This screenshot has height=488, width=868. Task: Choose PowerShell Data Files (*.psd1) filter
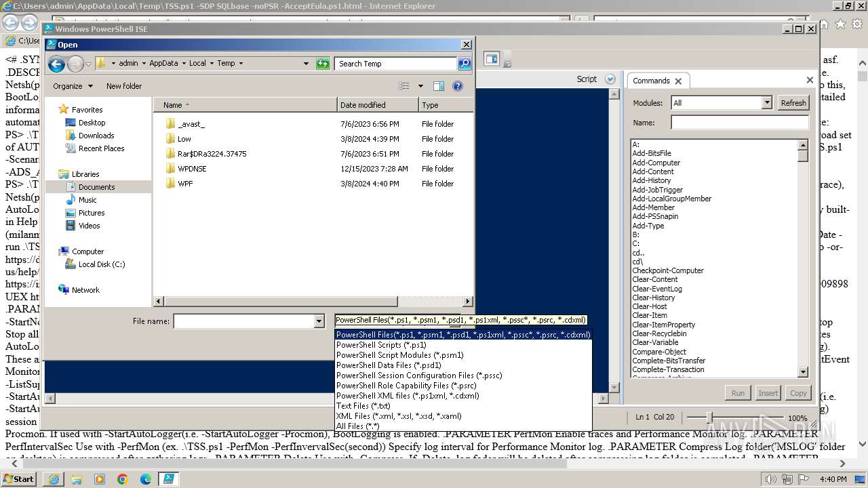point(389,365)
